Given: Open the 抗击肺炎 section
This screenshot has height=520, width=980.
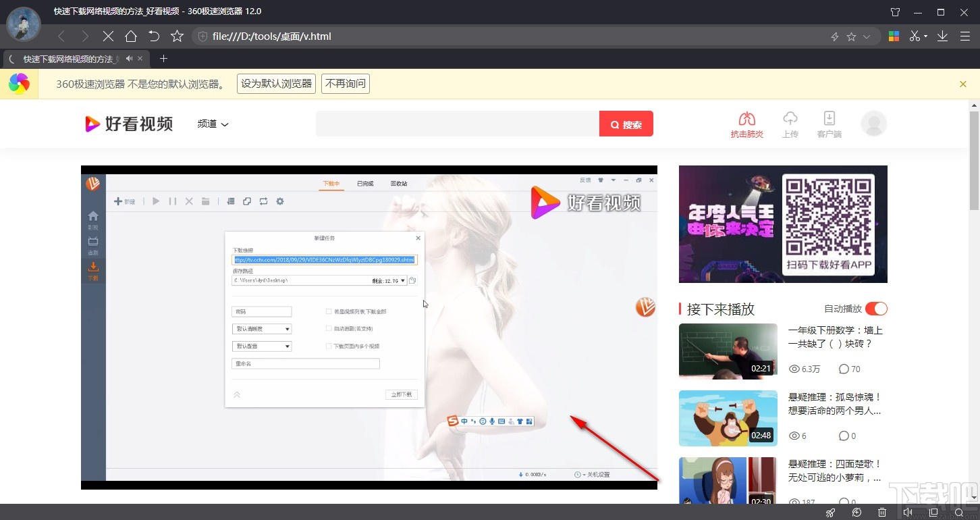Looking at the screenshot, I should click(746, 125).
